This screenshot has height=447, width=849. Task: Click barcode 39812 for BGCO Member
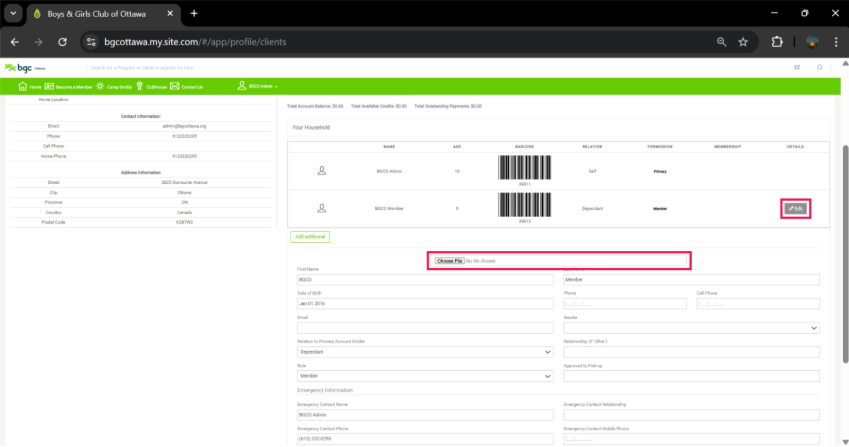pyautogui.click(x=524, y=205)
